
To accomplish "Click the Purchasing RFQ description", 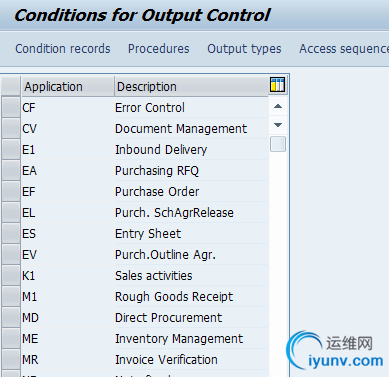I will pyautogui.click(x=157, y=171).
